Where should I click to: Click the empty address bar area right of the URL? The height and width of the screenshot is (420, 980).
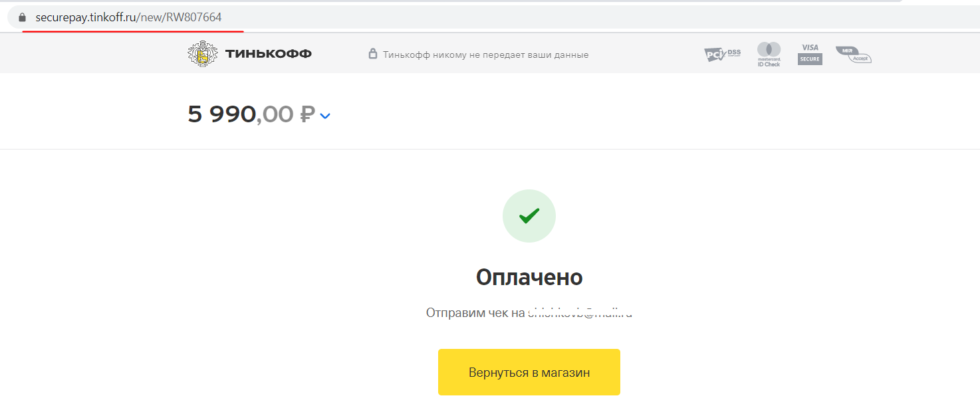[x=598, y=17]
